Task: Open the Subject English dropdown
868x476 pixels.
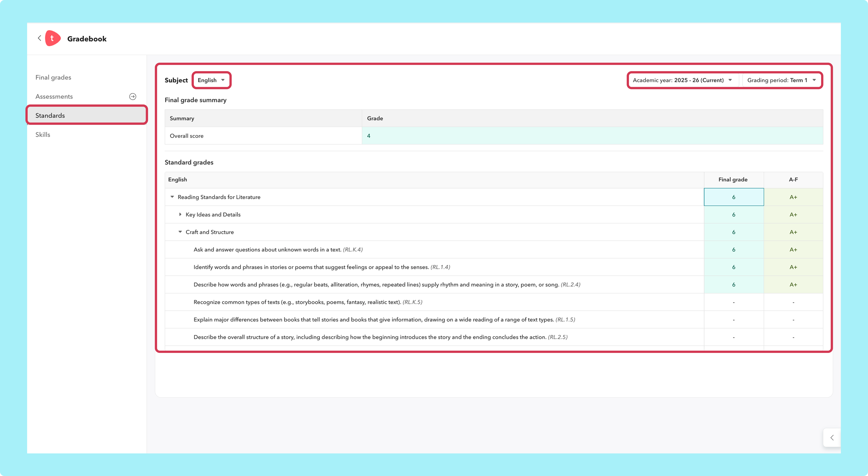Action: pos(211,80)
